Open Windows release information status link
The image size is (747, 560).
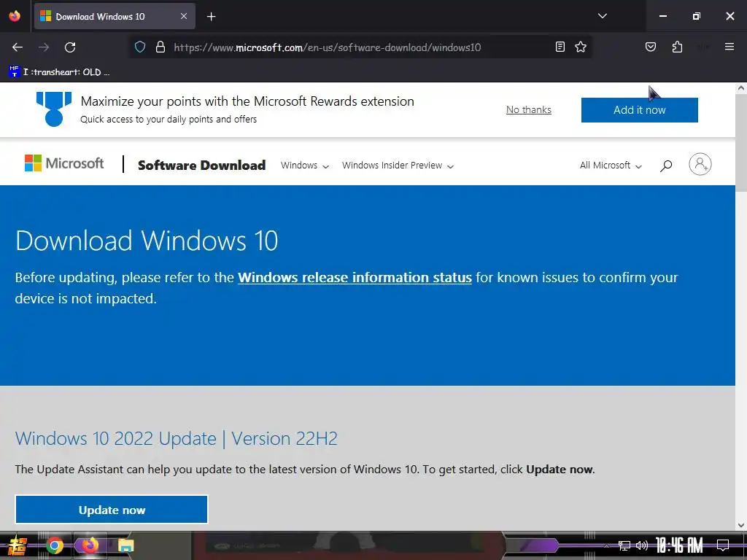[355, 277]
